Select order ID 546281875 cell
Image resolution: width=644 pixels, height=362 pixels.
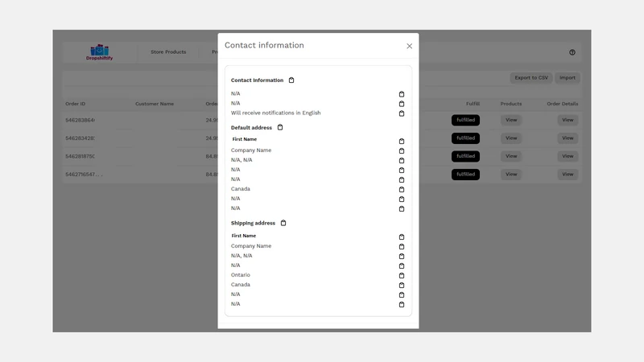click(80, 156)
